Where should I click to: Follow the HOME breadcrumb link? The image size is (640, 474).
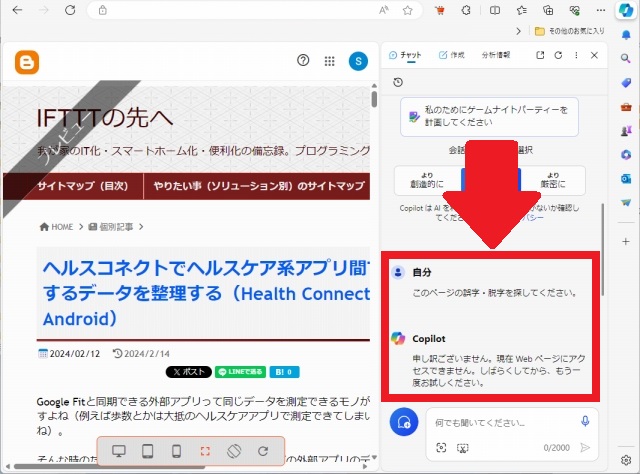[56, 227]
